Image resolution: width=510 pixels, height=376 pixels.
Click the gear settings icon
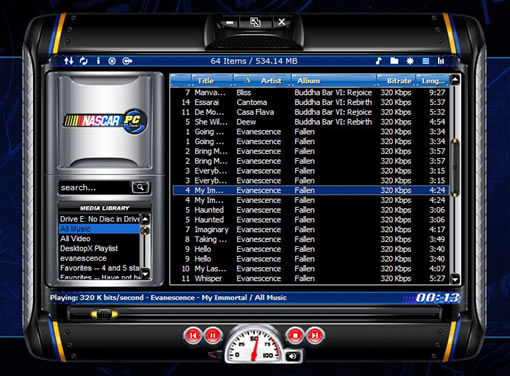(x=410, y=61)
